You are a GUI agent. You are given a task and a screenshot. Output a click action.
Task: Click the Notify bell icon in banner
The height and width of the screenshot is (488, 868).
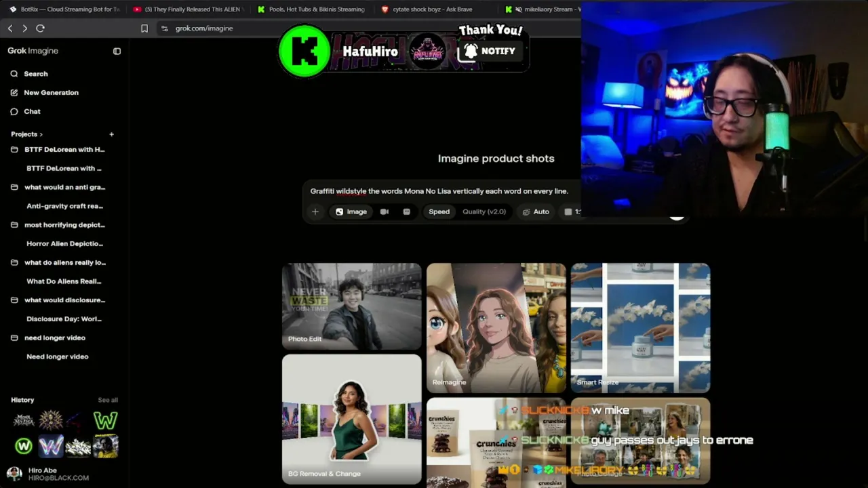471,52
